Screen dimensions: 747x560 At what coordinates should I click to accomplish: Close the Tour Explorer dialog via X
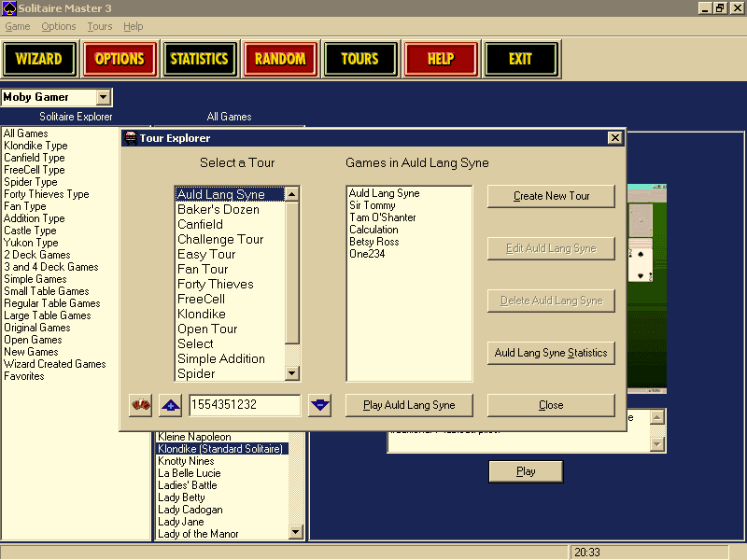(x=615, y=138)
